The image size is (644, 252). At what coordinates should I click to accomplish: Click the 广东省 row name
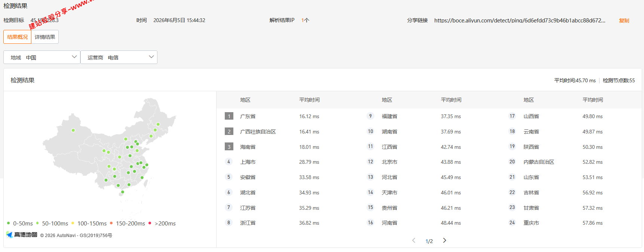click(248, 116)
